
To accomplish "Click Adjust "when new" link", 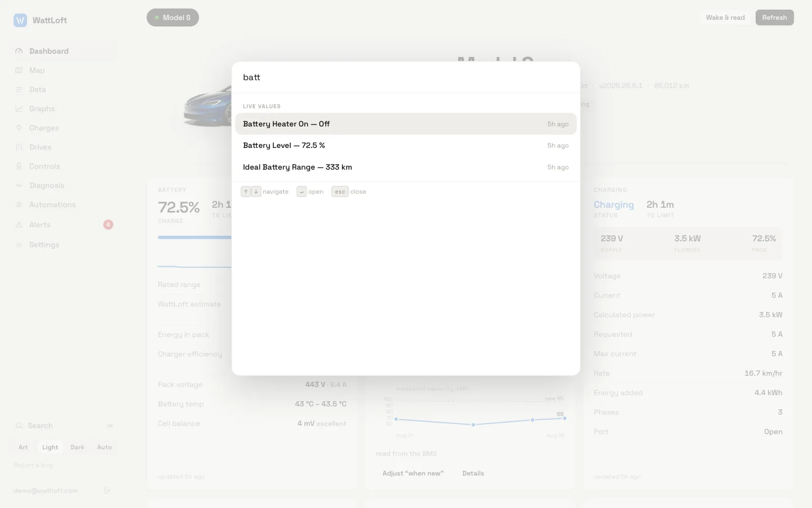I will pyautogui.click(x=413, y=473).
